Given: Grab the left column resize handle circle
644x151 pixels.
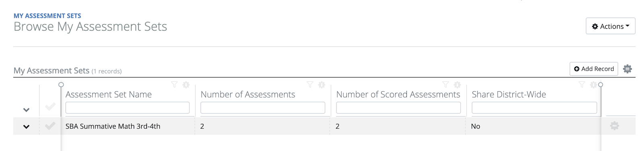Looking at the screenshot, I should (61, 85).
